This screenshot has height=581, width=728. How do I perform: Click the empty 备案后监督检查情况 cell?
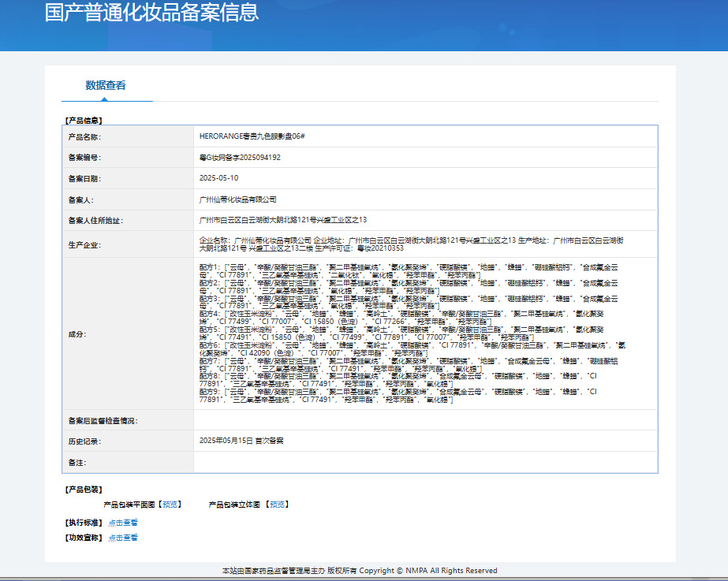click(x=425, y=420)
